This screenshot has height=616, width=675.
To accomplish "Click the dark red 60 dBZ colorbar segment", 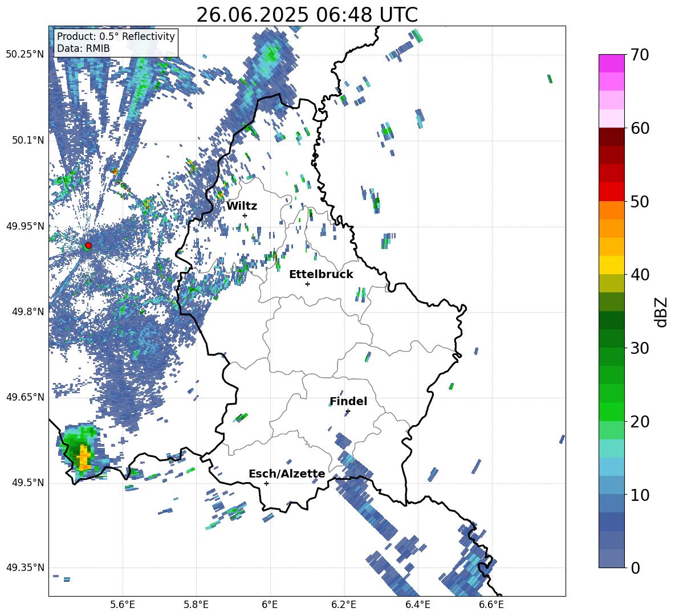I will point(611,137).
